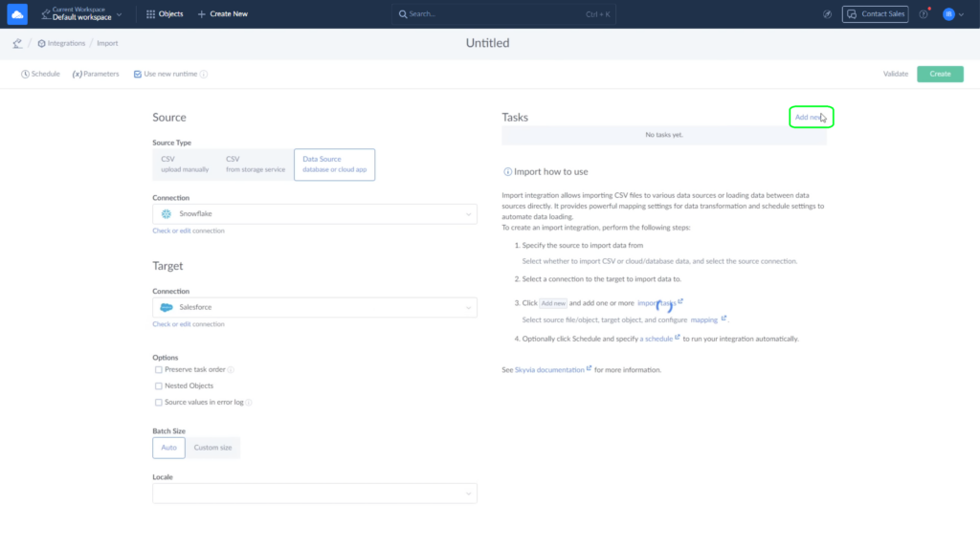Viewport: 980px width, 550px height.
Task: Go to the Integrations breadcrumb
Action: [66, 43]
